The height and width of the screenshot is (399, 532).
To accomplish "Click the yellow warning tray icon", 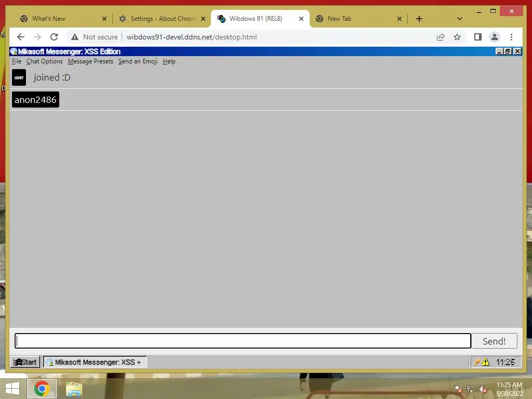I will [486, 362].
